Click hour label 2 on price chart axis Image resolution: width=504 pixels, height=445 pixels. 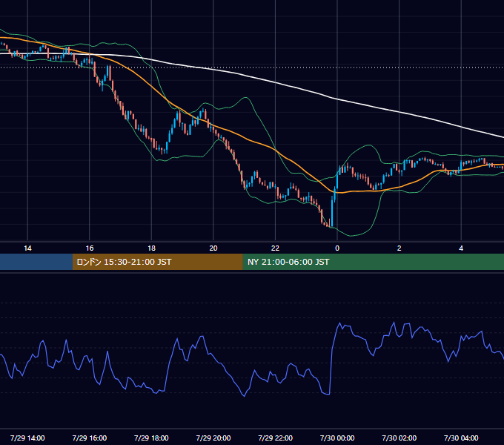(399, 248)
